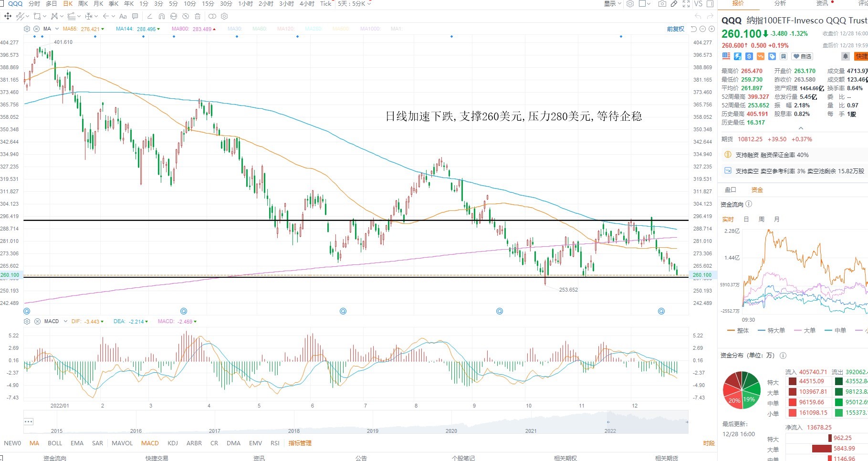Expand the MACD indicator dropdown
868x461 pixels.
click(65, 321)
